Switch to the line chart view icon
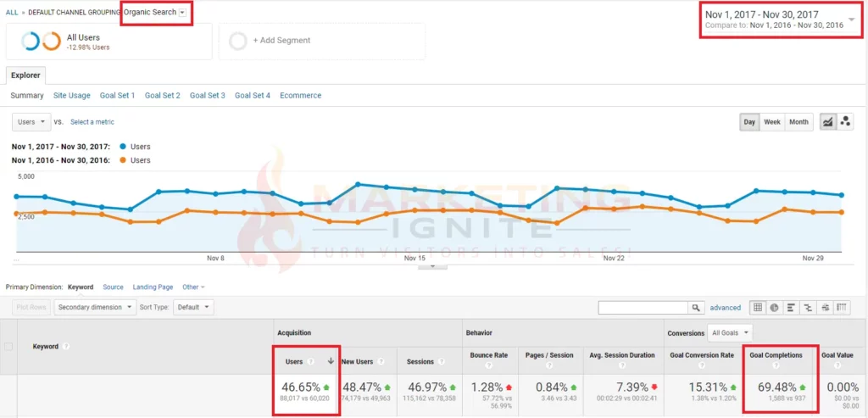Viewport: 868px width, 418px height. point(828,122)
